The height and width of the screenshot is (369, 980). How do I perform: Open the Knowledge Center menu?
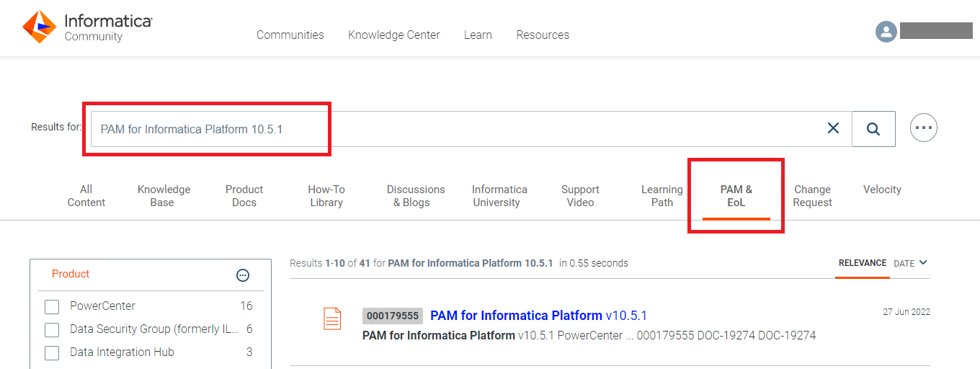[x=394, y=35]
